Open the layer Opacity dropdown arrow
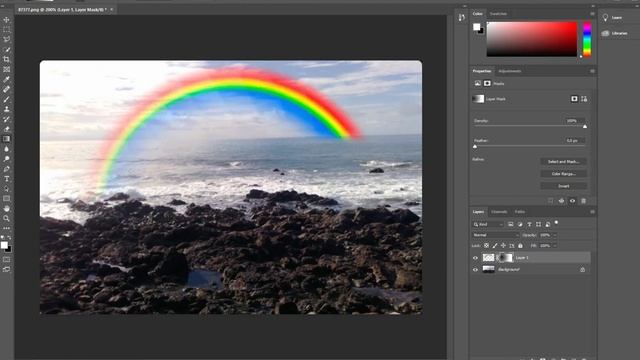Image resolution: width=640 pixels, height=360 pixels. click(554, 235)
